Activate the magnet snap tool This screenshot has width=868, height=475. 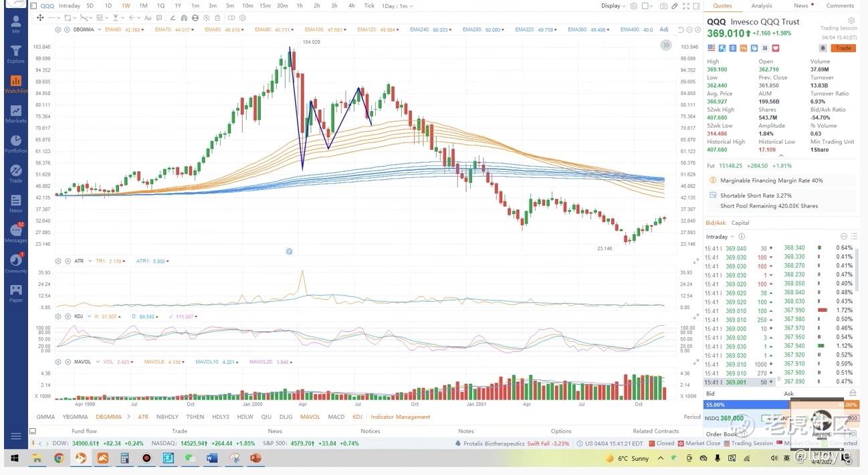tap(183, 17)
